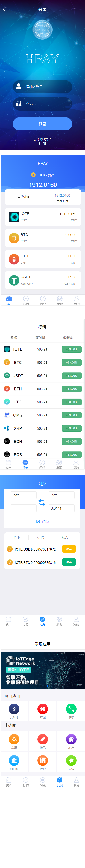Image resolution: width=85 pixels, height=868 pixels.
Task: Open the purple 地产 real estate icon
Action: tap(71, 739)
